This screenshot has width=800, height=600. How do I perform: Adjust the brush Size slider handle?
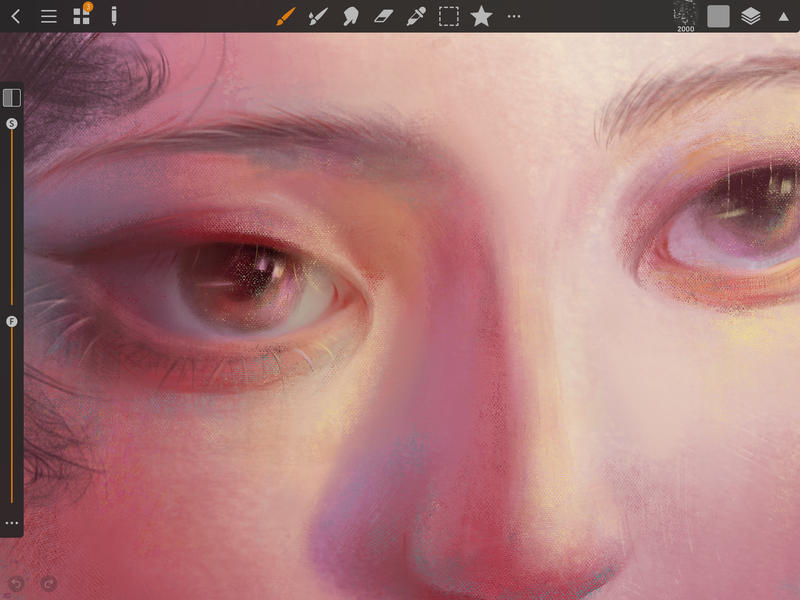point(12,123)
